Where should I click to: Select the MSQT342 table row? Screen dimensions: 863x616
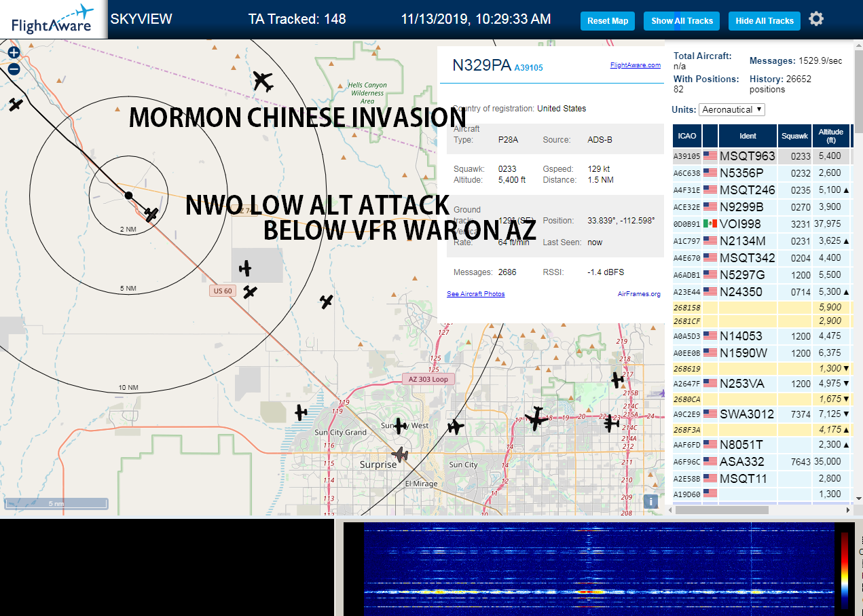[x=762, y=258]
